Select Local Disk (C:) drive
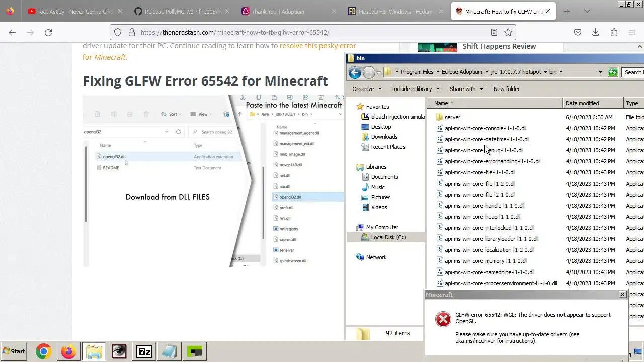 click(x=388, y=237)
